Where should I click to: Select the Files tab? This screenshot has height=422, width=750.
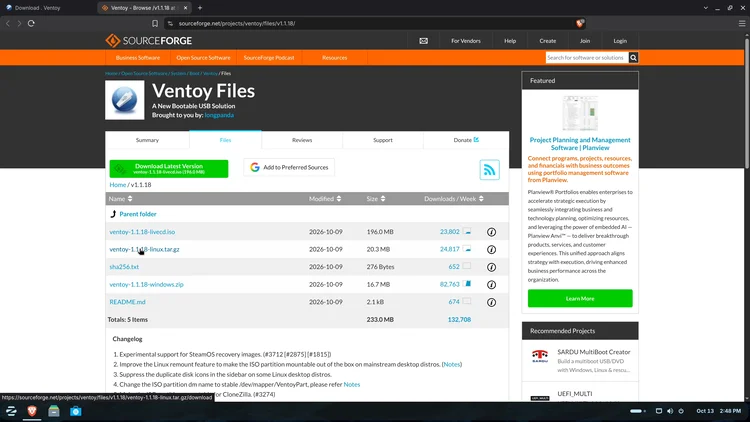pos(225,140)
